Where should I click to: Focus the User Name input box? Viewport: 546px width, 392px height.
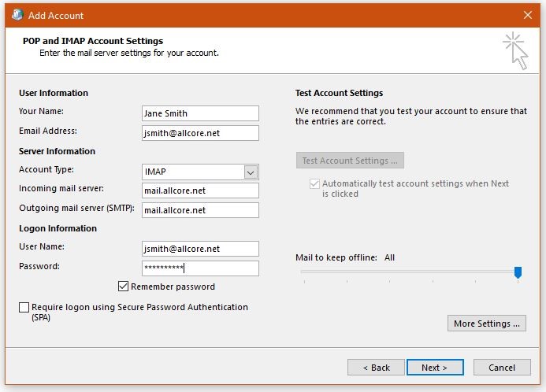click(x=200, y=249)
